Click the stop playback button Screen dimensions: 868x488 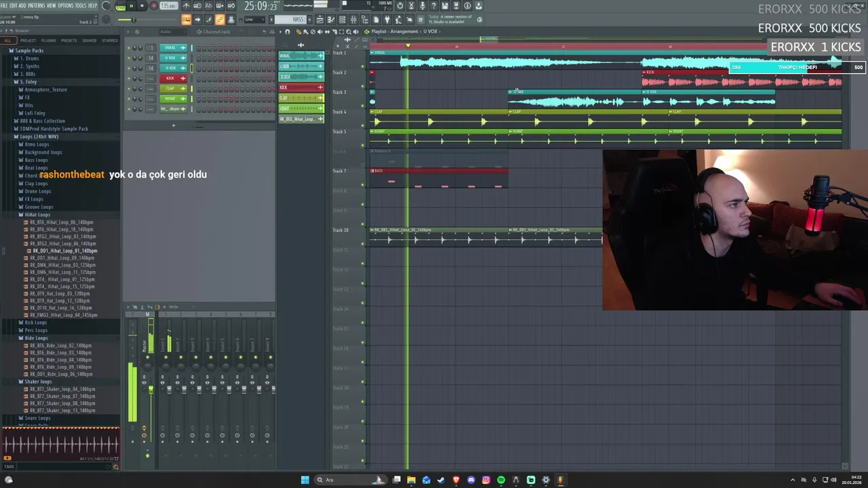tap(142, 6)
